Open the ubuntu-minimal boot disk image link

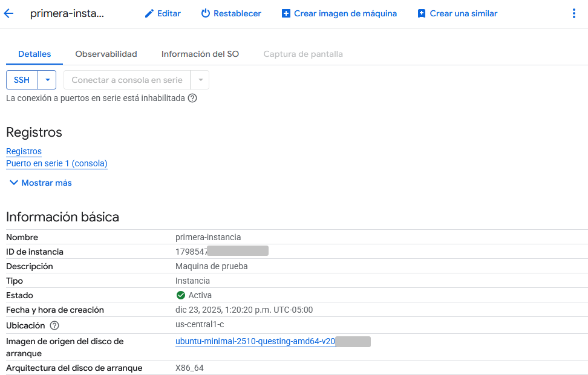coord(255,341)
